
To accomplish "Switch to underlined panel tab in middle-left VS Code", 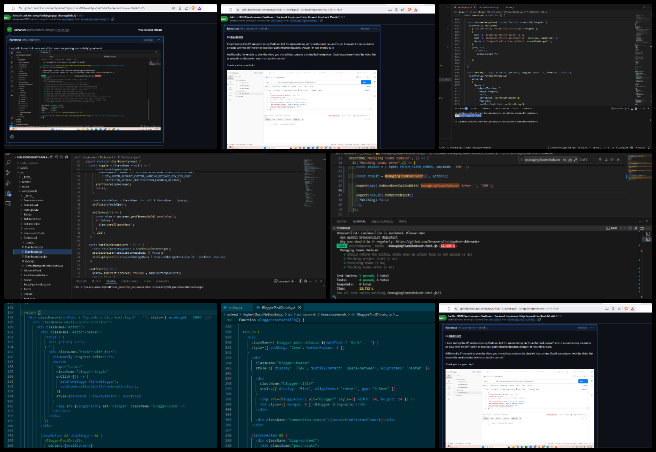I will pyautogui.click(x=111, y=281).
